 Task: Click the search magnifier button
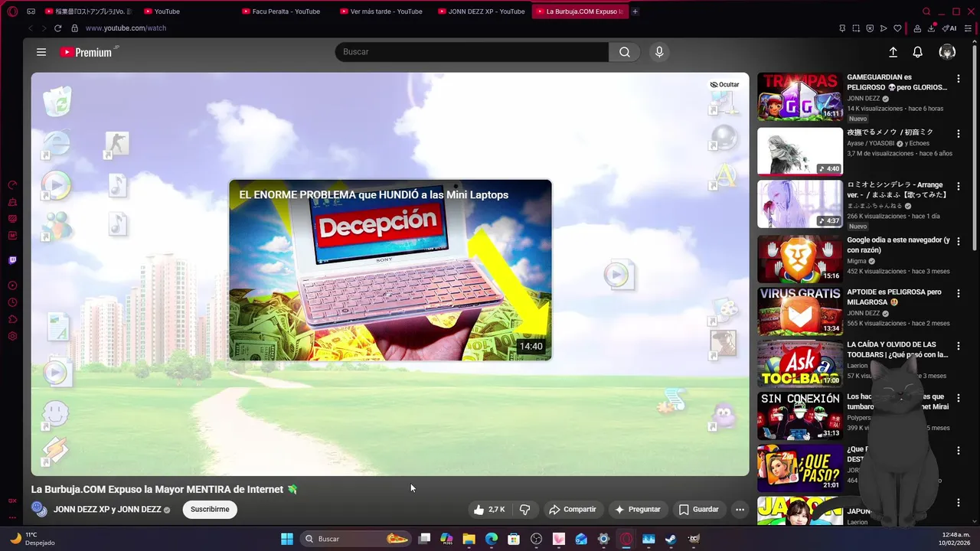click(625, 52)
